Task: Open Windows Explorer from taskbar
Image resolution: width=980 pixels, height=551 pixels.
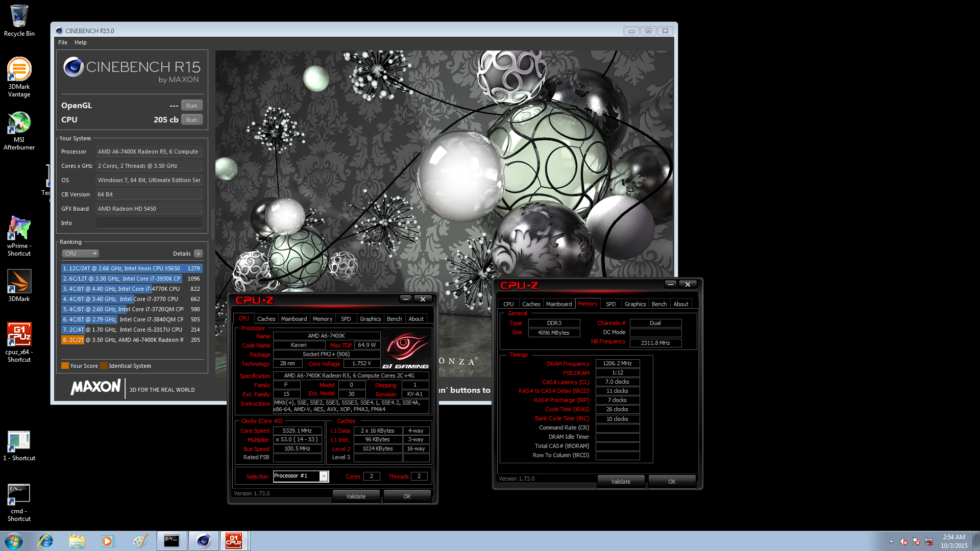Action: pos(77,541)
